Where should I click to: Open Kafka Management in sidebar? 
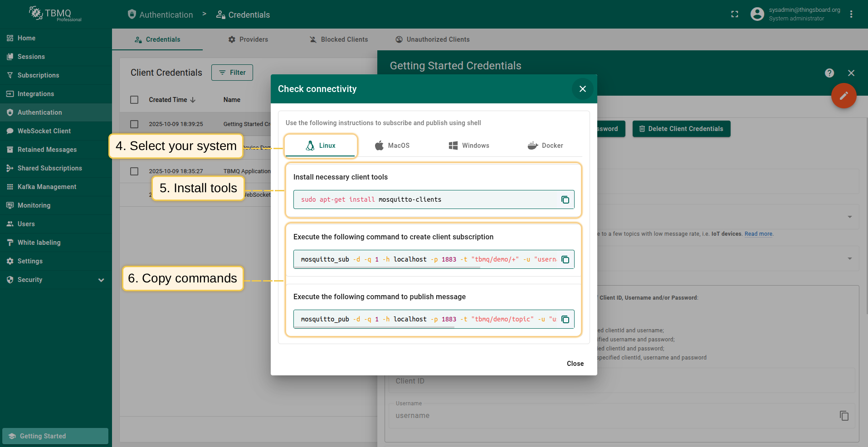[47, 187]
